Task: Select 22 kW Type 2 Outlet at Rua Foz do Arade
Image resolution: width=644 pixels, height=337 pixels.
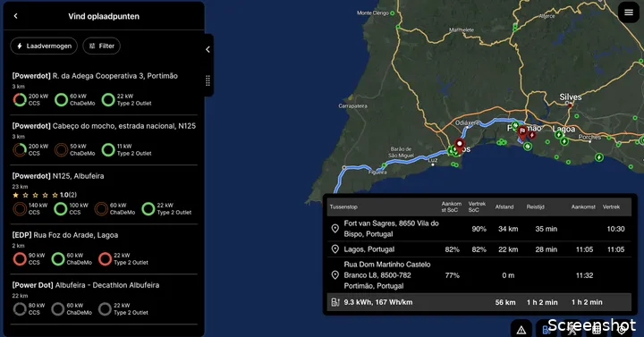Action: (x=106, y=259)
